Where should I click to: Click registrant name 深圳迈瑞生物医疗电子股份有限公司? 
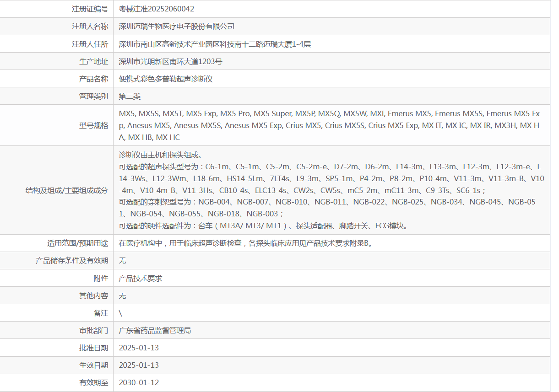[x=177, y=27]
